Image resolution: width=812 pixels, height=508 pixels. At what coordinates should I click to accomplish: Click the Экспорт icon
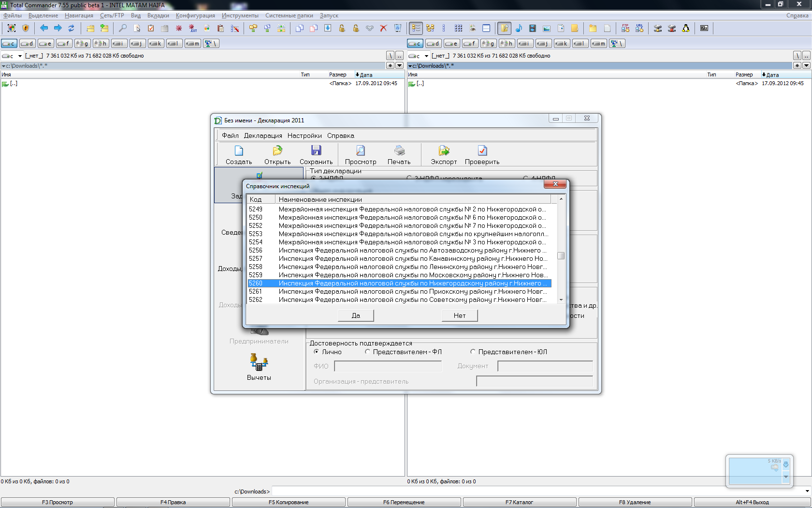pyautogui.click(x=444, y=150)
